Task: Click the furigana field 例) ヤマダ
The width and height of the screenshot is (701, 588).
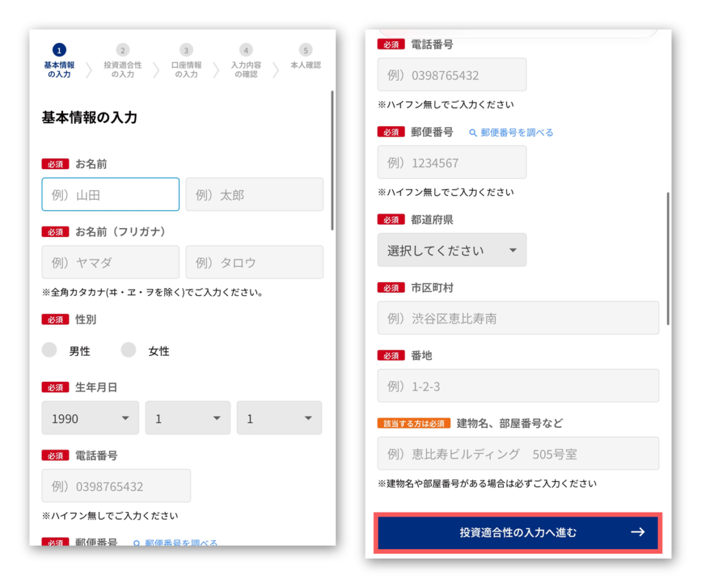Action: 110,262
